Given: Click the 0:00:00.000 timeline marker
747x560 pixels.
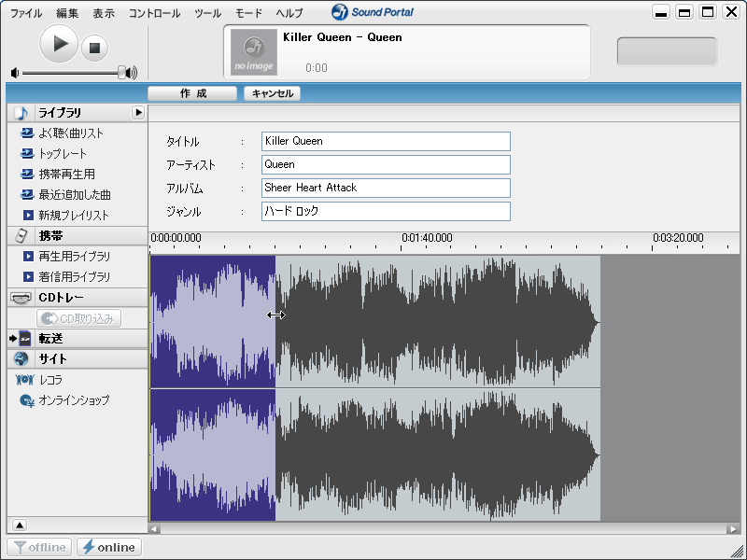Looking at the screenshot, I should [x=176, y=238].
